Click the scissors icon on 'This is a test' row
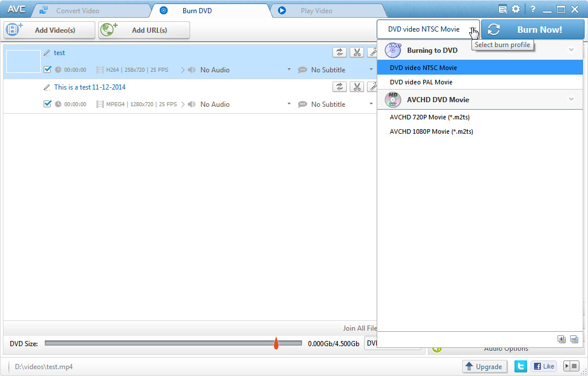 coord(357,87)
